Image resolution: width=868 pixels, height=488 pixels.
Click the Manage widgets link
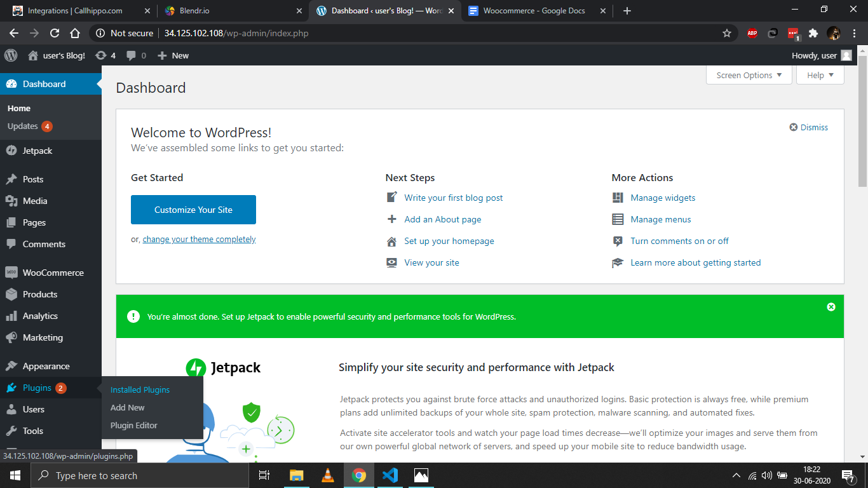663,198
